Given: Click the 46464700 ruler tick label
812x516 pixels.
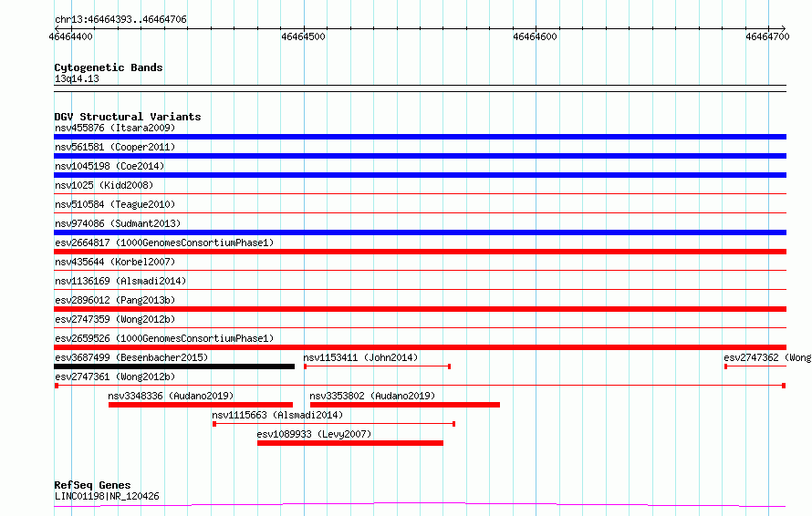Looking at the screenshot, I should point(767,36).
